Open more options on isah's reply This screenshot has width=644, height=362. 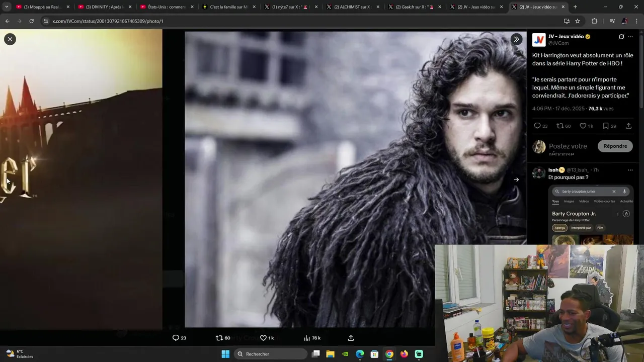[630, 170]
